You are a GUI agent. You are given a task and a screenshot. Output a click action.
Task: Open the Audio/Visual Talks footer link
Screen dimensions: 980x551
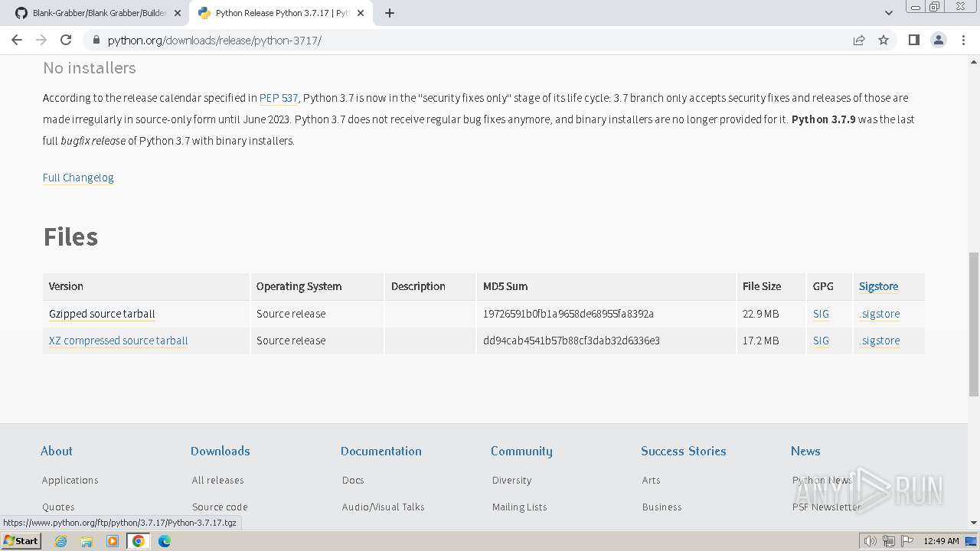(x=384, y=507)
